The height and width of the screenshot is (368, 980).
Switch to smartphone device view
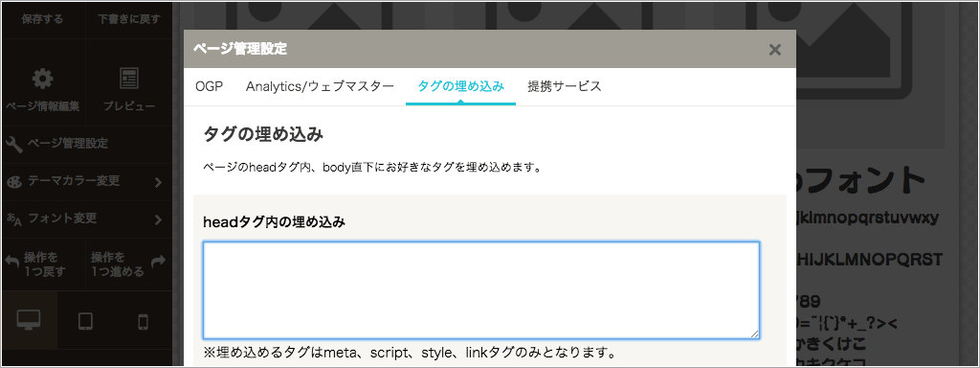tap(143, 322)
